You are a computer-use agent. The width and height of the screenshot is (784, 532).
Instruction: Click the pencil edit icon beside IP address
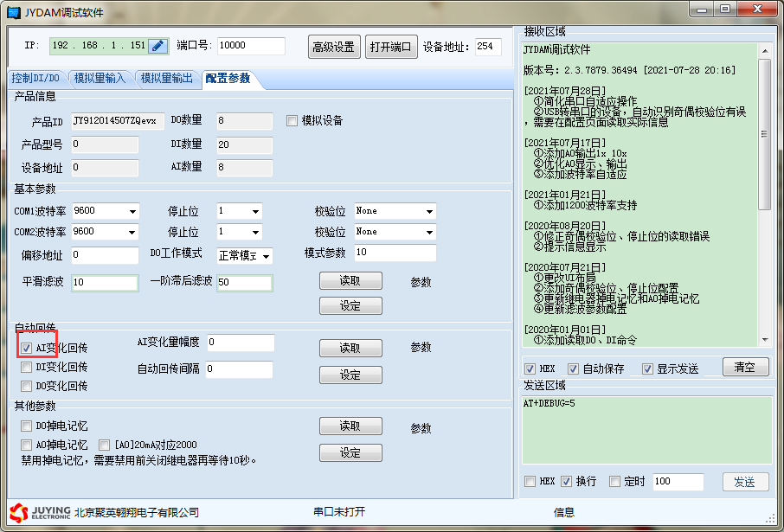pyautogui.click(x=158, y=46)
